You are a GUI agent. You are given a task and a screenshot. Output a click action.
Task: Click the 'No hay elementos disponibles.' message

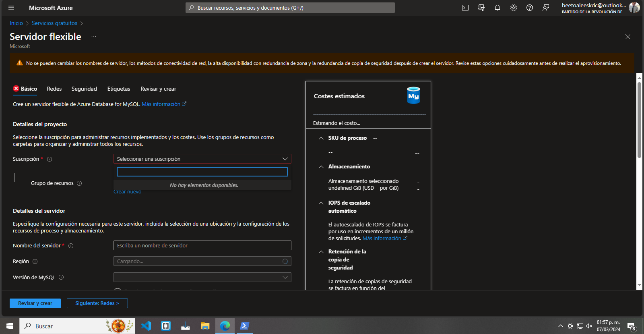pyautogui.click(x=204, y=185)
